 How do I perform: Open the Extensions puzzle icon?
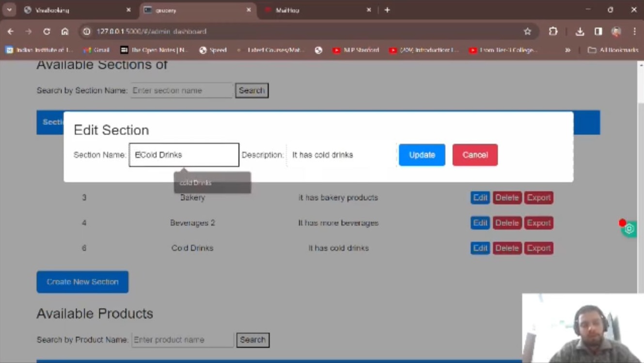[x=553, y=32]
